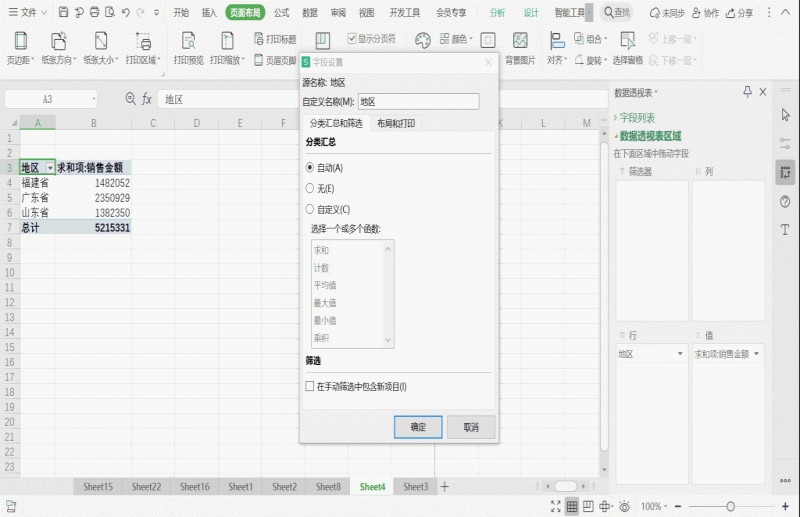Switch to Layout and Print tab (布局和打印)
The height and width of the screenshot is (517, 800).
(396, 123)
